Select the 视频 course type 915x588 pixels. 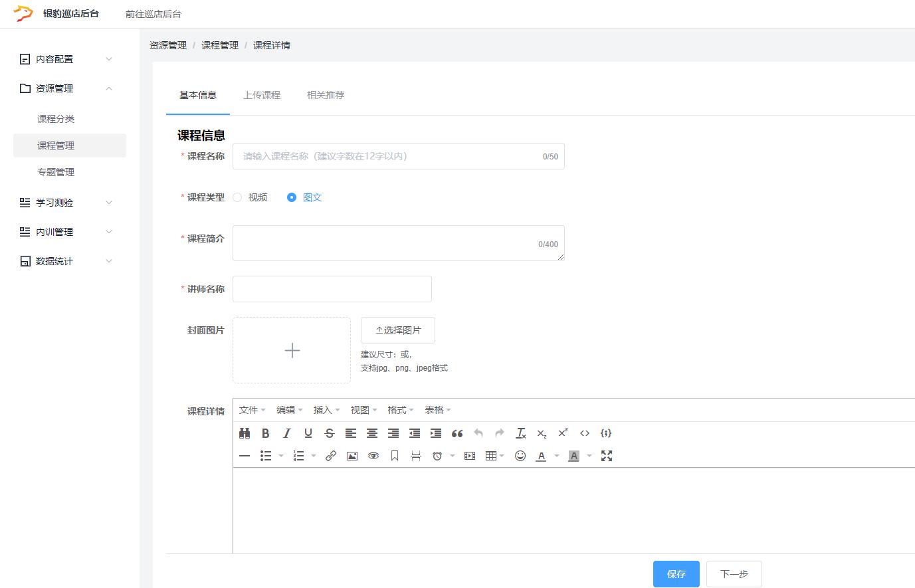tap(238, 197)
